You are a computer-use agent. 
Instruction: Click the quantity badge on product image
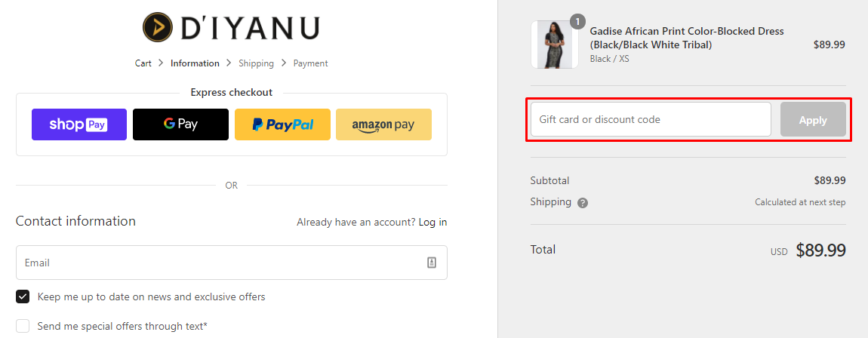(577, 22)
